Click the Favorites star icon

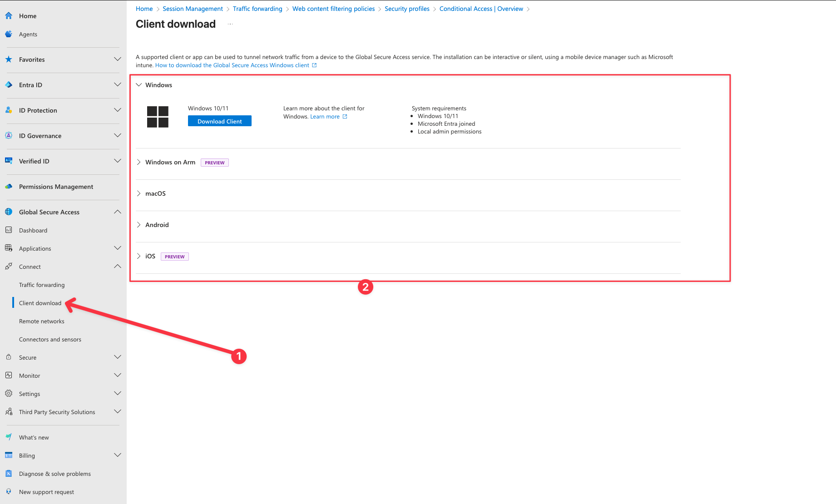9,59
